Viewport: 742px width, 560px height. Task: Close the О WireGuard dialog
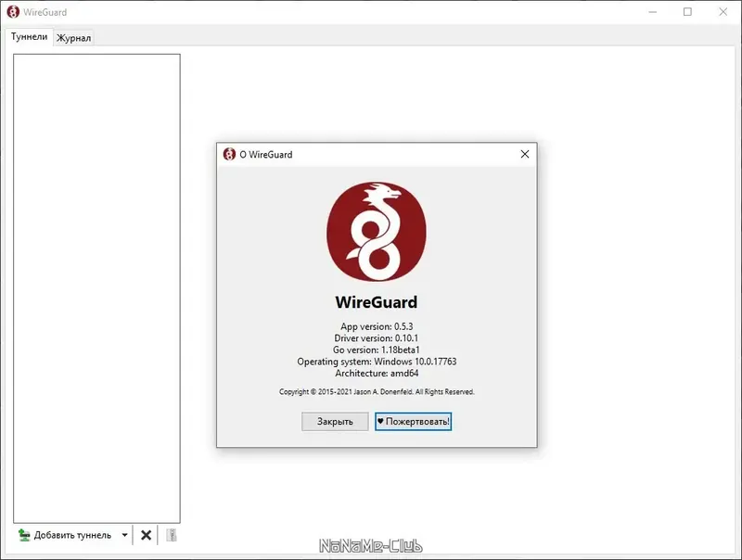coord(524,154)
